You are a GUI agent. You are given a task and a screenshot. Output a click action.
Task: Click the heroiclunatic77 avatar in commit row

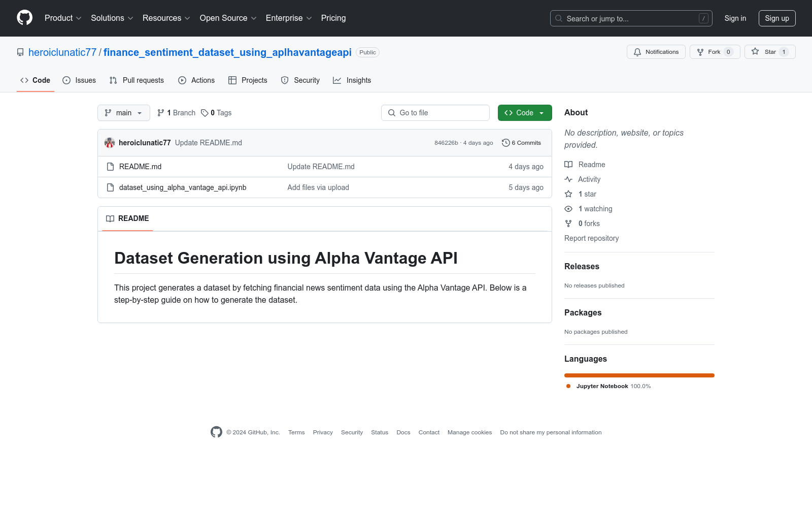110,143
